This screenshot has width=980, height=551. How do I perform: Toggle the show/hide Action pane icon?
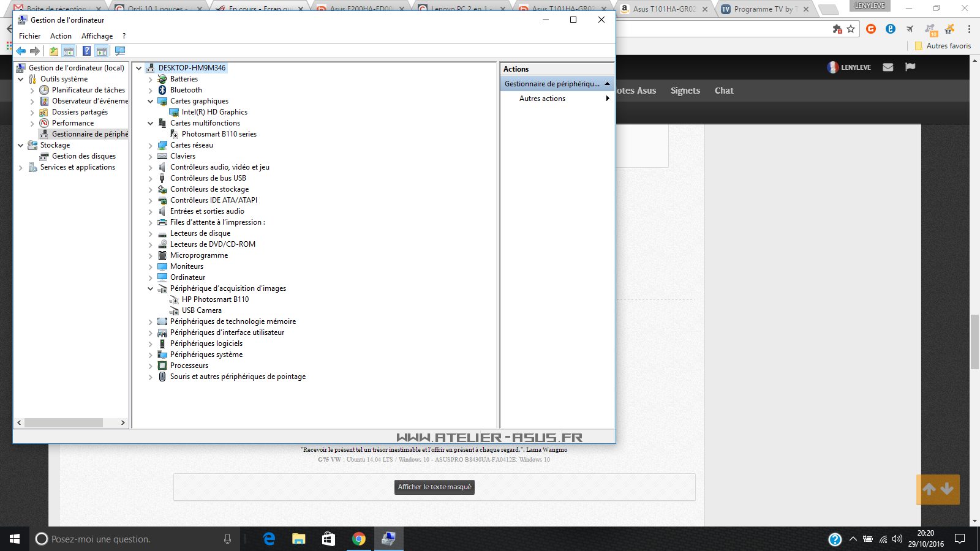[x=102, y=51]
